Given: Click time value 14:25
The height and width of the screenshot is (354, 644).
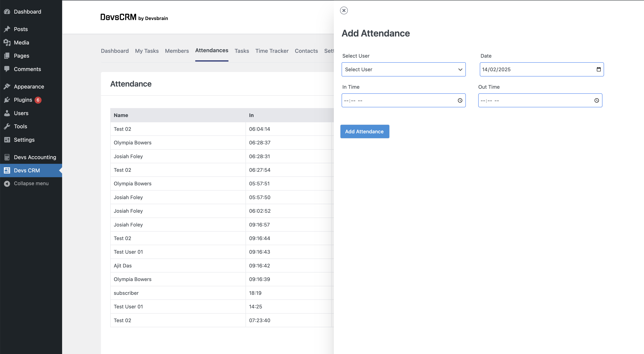Looking at the screenshot, I should pos(255,306).
